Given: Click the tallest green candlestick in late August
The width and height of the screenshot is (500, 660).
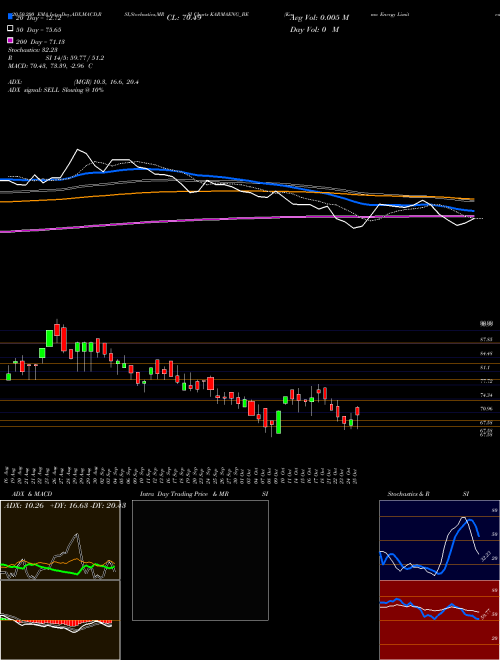Looking at the screenshot, I should (x=49, y=338).
